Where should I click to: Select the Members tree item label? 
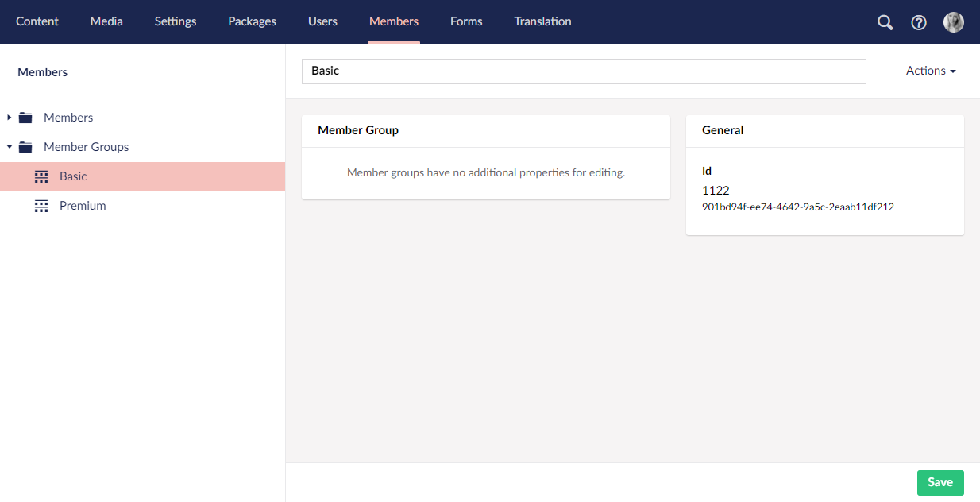[x=68, y=118]
